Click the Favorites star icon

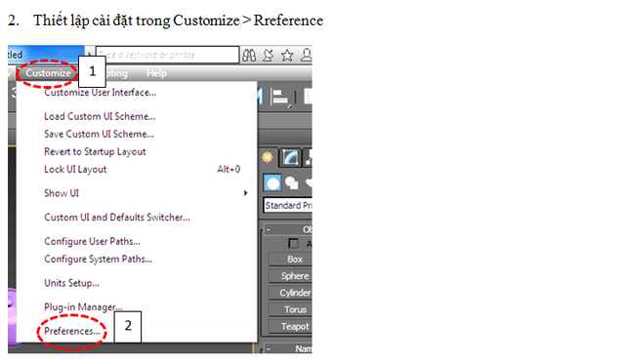[287, 55]
